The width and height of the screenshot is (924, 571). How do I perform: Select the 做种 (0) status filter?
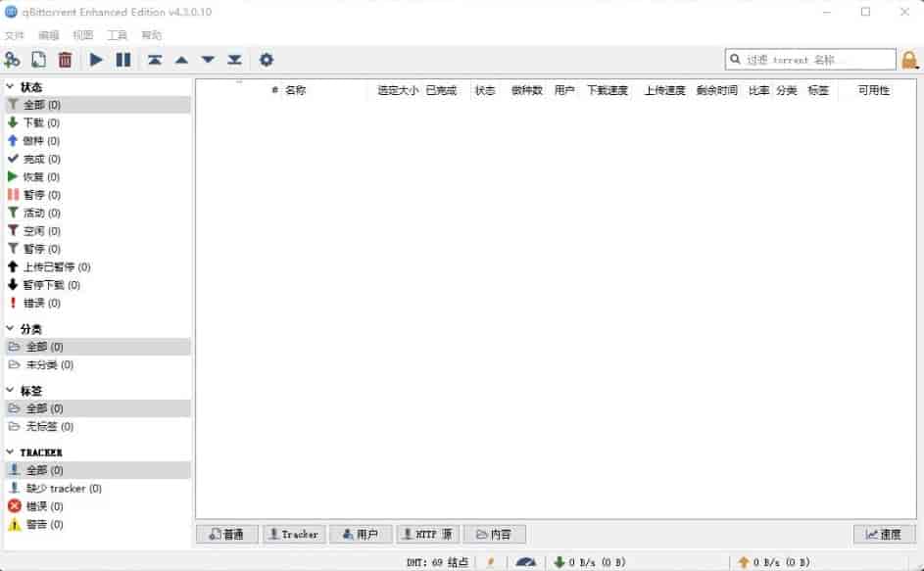98,141
